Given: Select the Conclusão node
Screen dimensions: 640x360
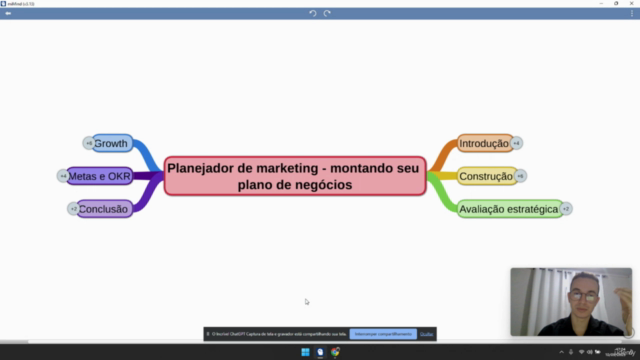Looking at the screenshot, I should coord(104,209).
